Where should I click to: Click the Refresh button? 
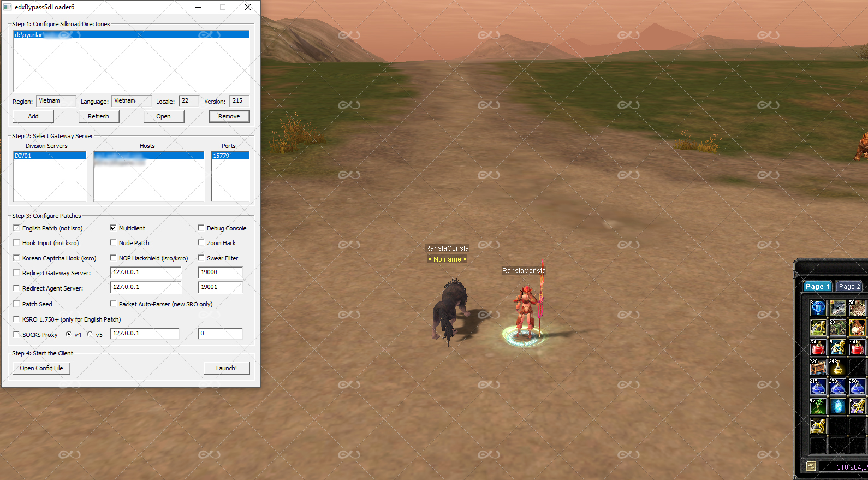(98, 116)
